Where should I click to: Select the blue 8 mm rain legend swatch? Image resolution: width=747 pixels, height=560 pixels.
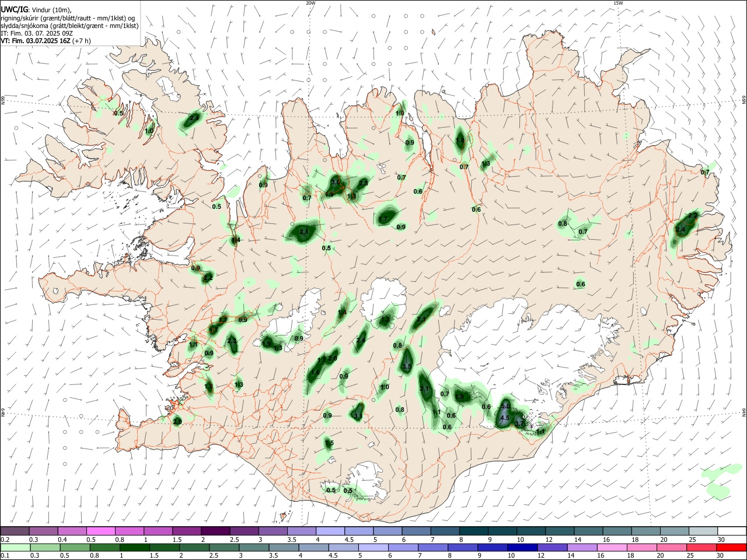pos(462,547)
